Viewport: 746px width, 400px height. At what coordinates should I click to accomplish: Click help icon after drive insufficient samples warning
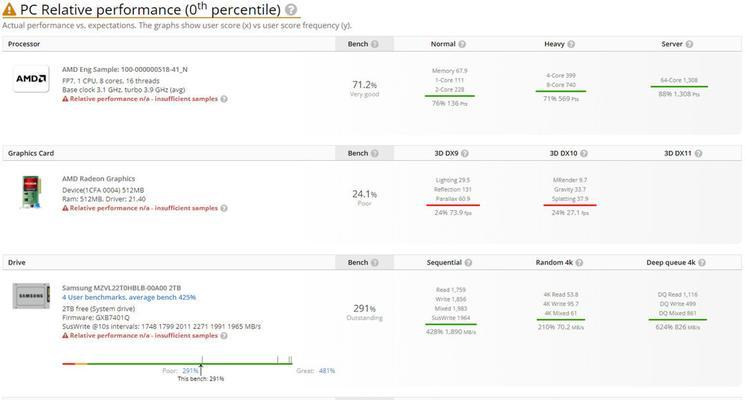pos(224,336)
